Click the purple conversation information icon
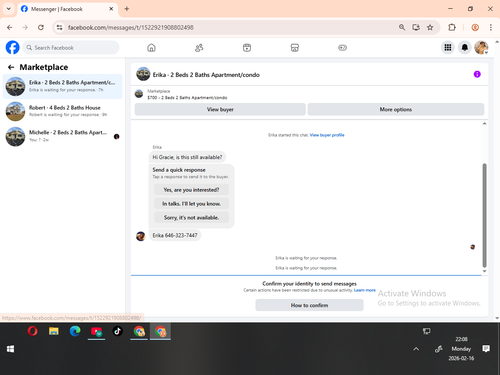500x375 pixels. click(477, 74)
